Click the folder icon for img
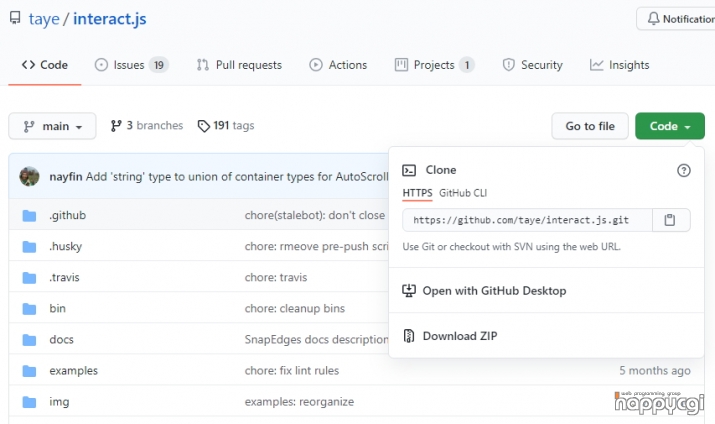This screenshot has width=715, height=424. [x=29, y=402]
